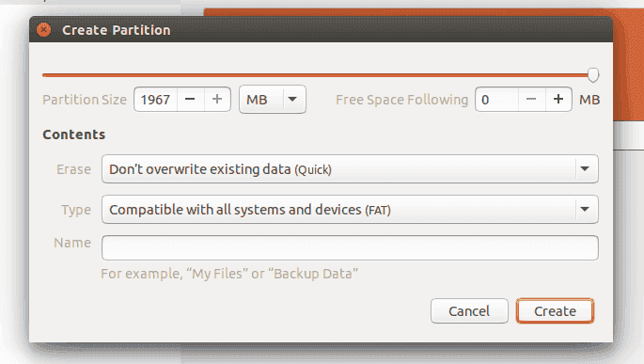Click the Free Space Following value field
Screen dimensions: 644x364
click(497, 100)
